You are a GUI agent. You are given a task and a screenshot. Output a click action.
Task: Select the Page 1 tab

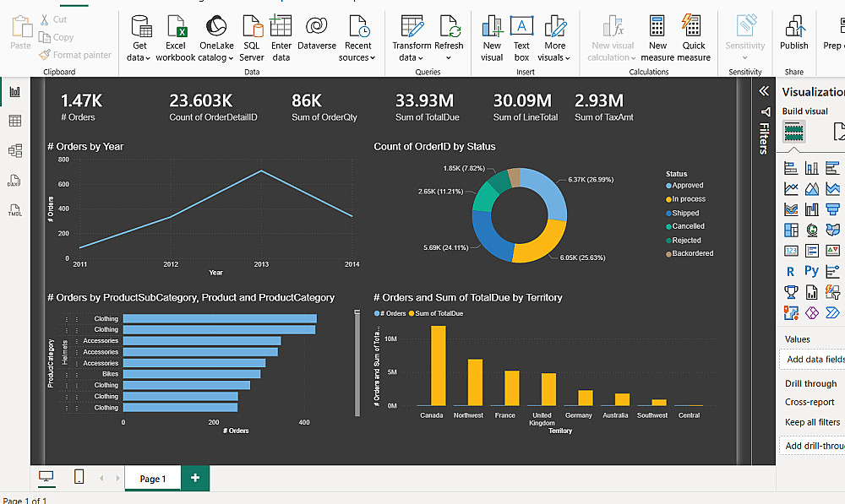[x=152, y=479]
